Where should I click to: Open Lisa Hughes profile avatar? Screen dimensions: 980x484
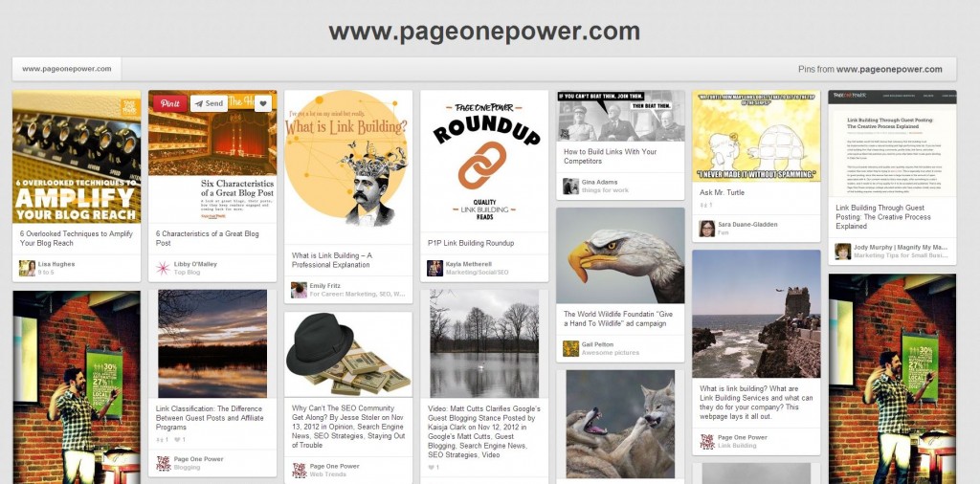(27, 268)
